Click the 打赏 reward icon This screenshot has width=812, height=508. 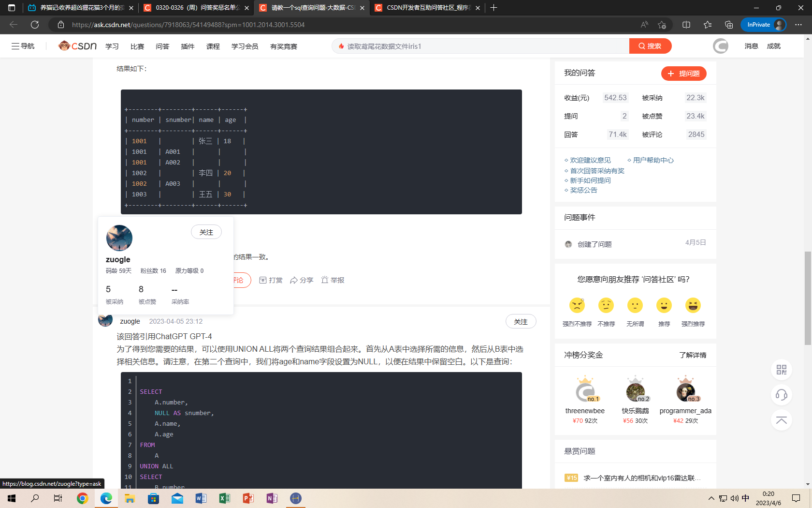coord(271,280)
